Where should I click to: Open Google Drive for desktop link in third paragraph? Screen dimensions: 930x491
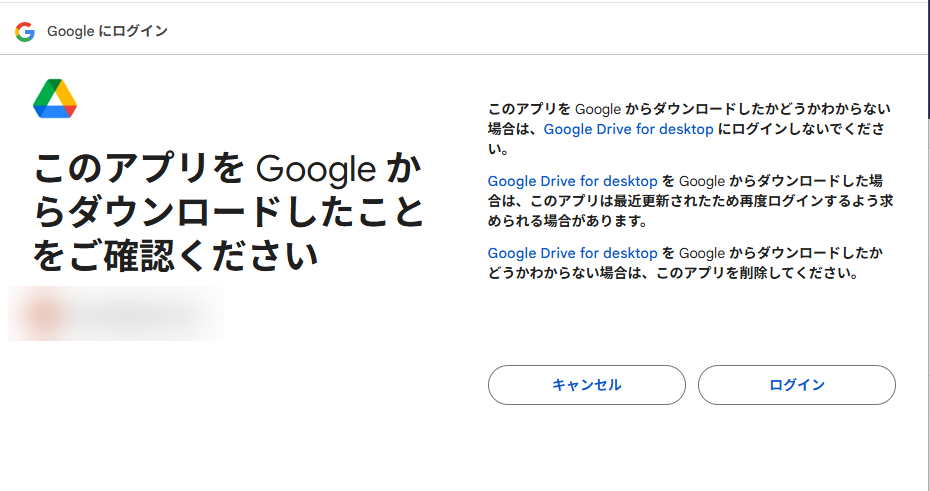coord(572,253)
